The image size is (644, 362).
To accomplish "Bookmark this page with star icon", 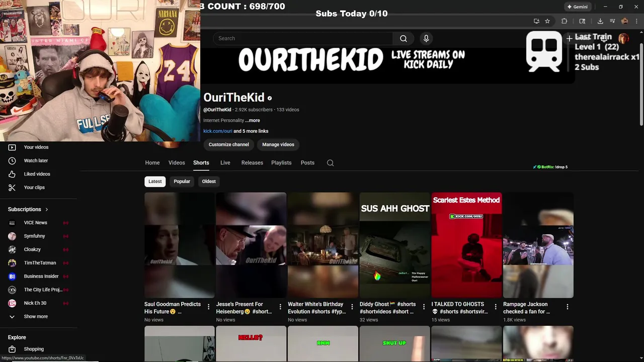I will [547, 21].
